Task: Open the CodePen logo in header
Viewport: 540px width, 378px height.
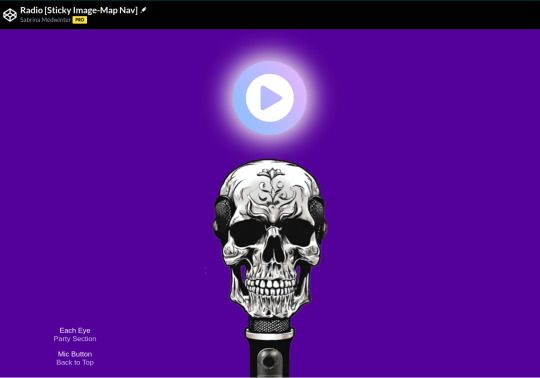Action: click(10, 15)
